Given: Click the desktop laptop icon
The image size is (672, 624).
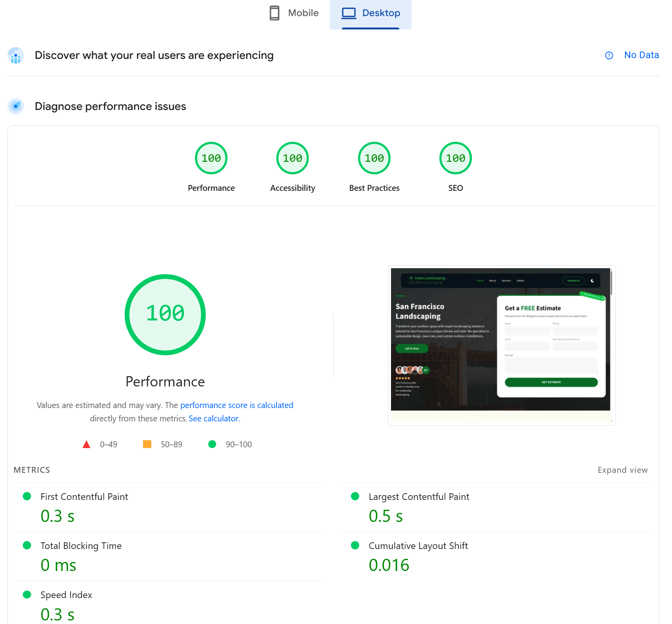Looking at the screenshot, I should pos(348,13).
